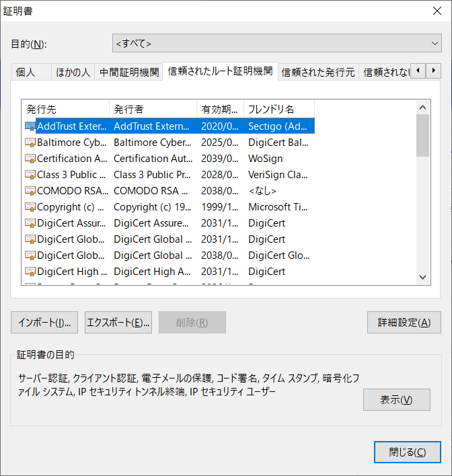Click the DigiCert Glo... friendly name cell
Viewport: 452px width, 476px height.
[279, 255]
